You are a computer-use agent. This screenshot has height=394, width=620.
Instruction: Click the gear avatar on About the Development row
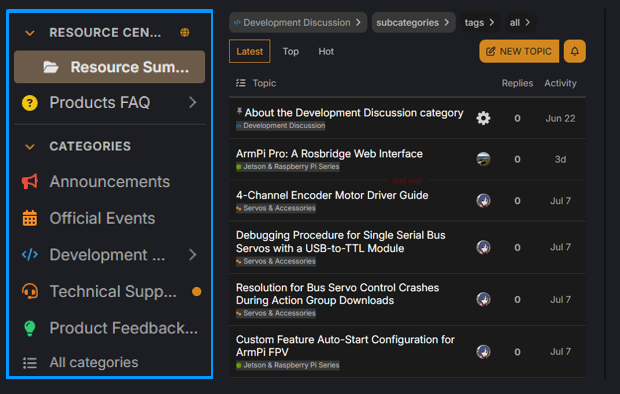pyautogui.click(x=483, y=118)
